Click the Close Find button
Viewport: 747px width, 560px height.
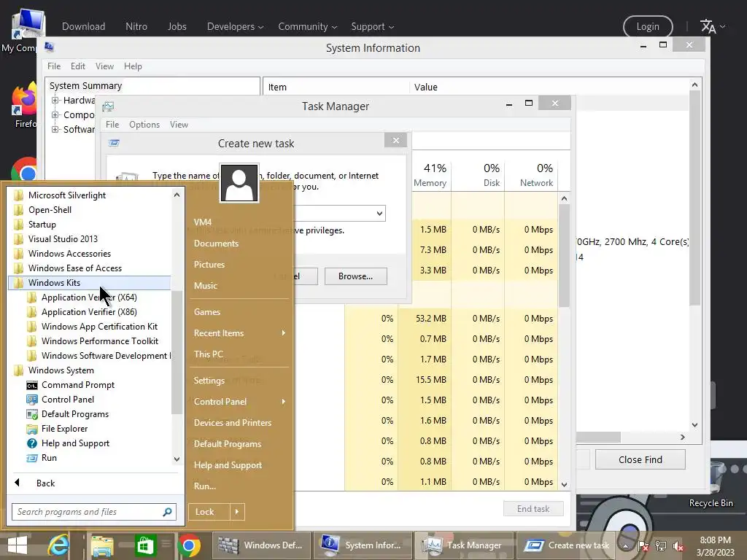(640, 459)
